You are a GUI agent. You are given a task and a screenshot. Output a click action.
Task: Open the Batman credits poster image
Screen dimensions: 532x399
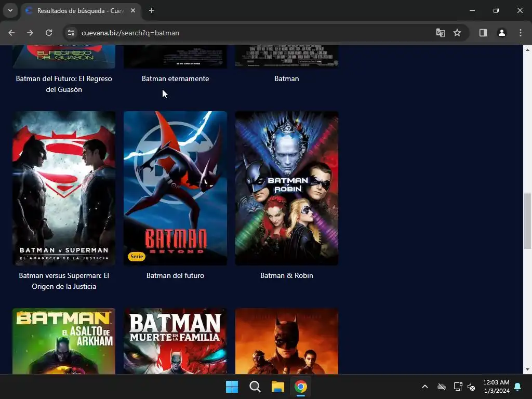click(287, 57)
